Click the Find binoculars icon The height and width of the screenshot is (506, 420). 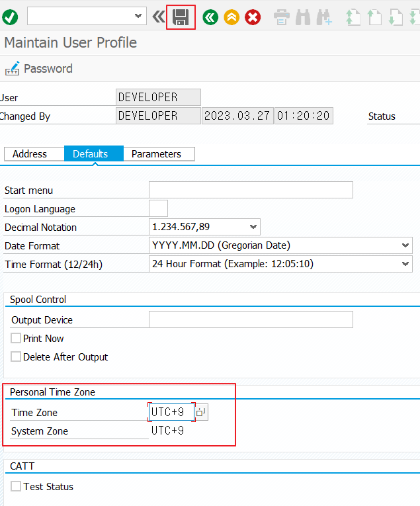point(303,17)
